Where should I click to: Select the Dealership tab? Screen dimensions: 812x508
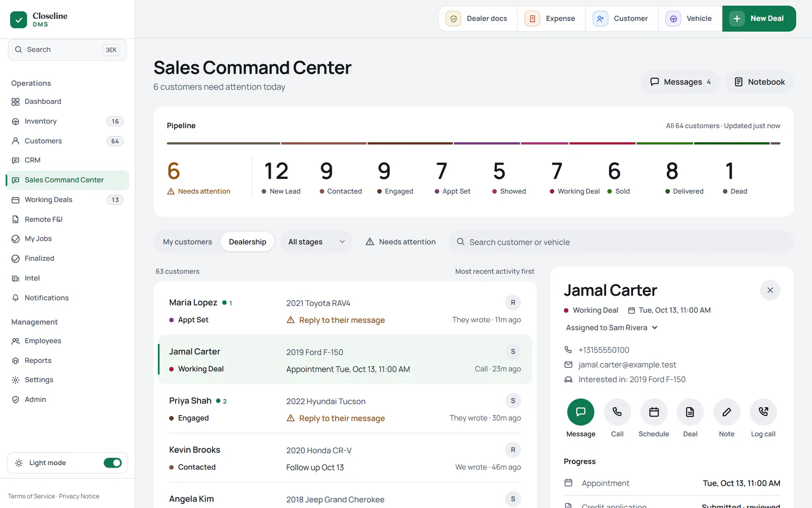pos(248,242)
